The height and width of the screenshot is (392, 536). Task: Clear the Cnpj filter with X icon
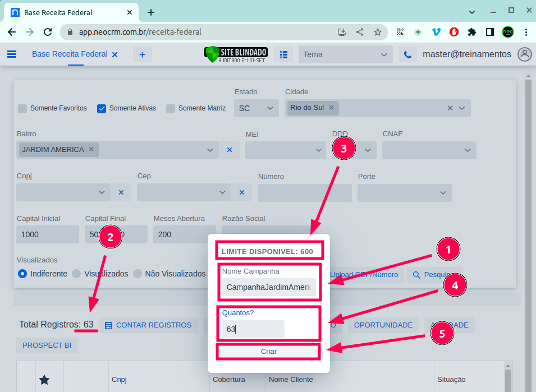pos(121,192)
